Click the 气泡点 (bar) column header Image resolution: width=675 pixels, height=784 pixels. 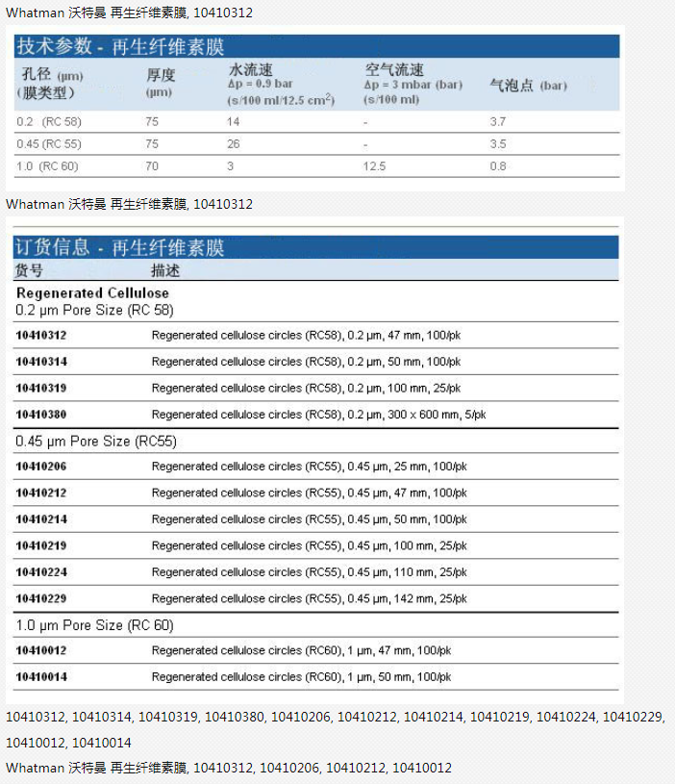coord(528,86)
